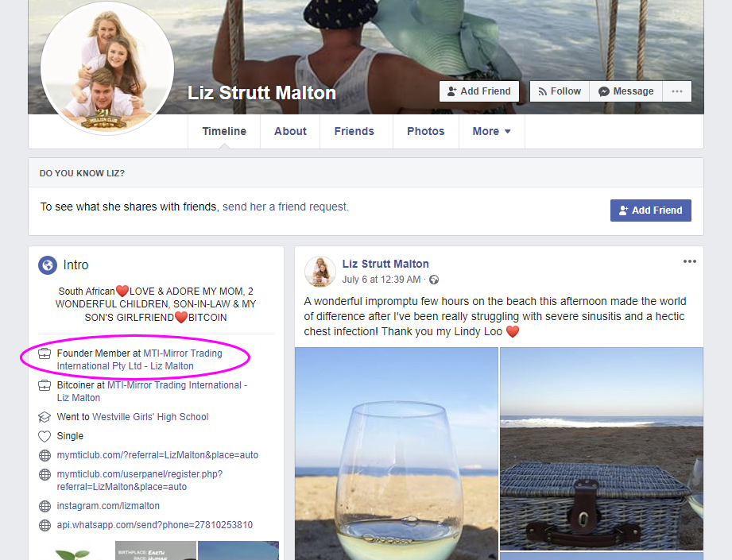
Task: Click the Follow button
Action: coord(560,91)
